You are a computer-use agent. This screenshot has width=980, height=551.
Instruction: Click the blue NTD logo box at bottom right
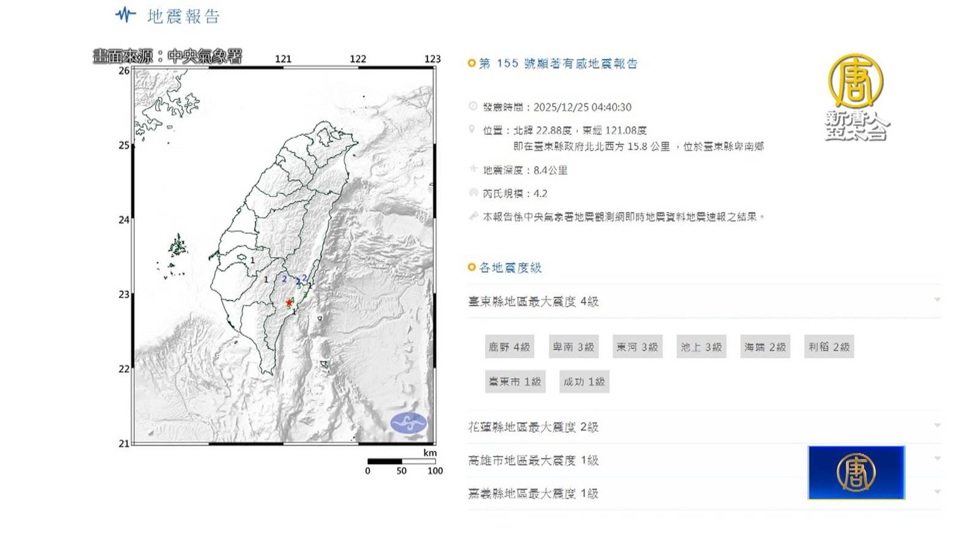(856, 473)
